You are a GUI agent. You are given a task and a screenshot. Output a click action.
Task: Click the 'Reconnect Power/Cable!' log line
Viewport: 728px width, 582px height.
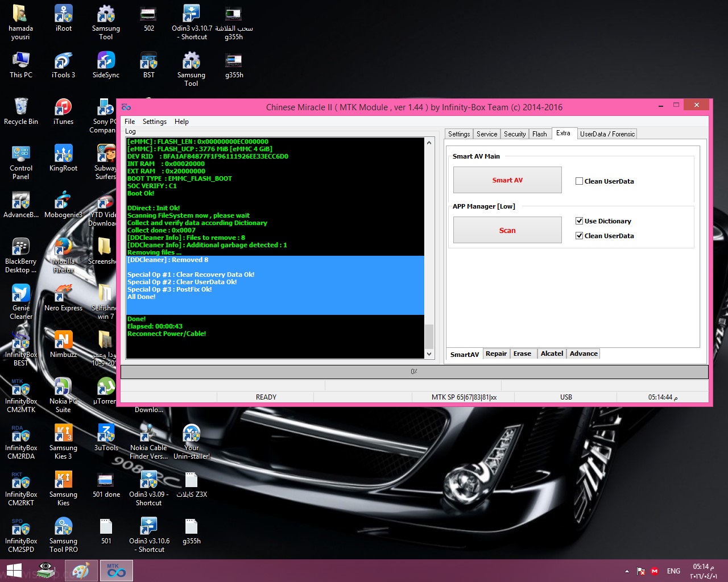[167, 334]
